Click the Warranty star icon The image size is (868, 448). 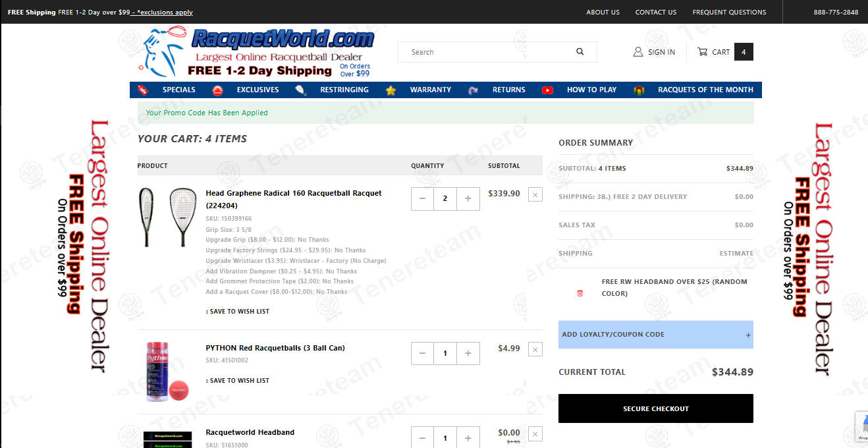(x=391, y=90)
